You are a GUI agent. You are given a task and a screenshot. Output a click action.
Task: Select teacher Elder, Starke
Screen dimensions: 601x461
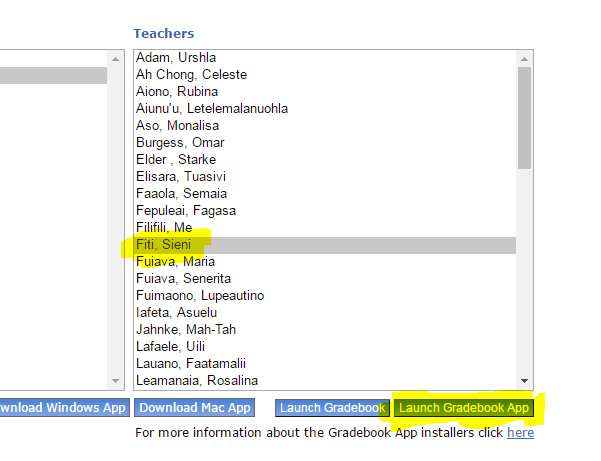pos(325,159)
